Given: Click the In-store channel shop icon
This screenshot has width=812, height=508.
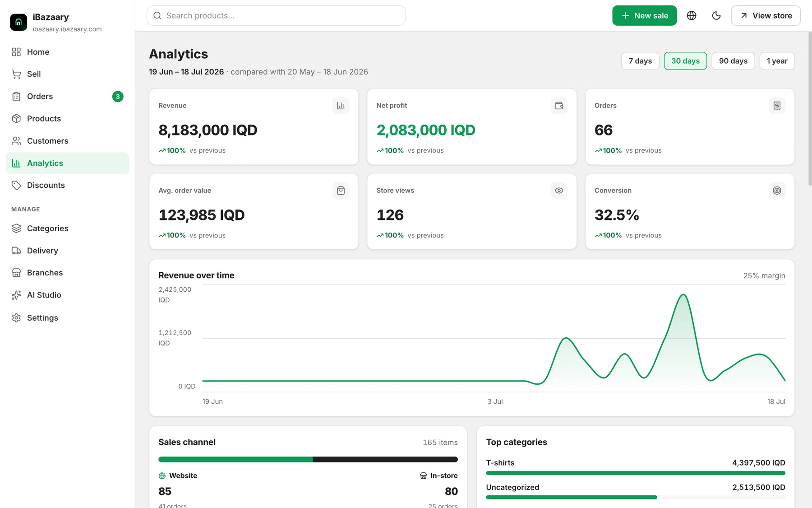Looking at the screenshot, I should tap(423, 476).
